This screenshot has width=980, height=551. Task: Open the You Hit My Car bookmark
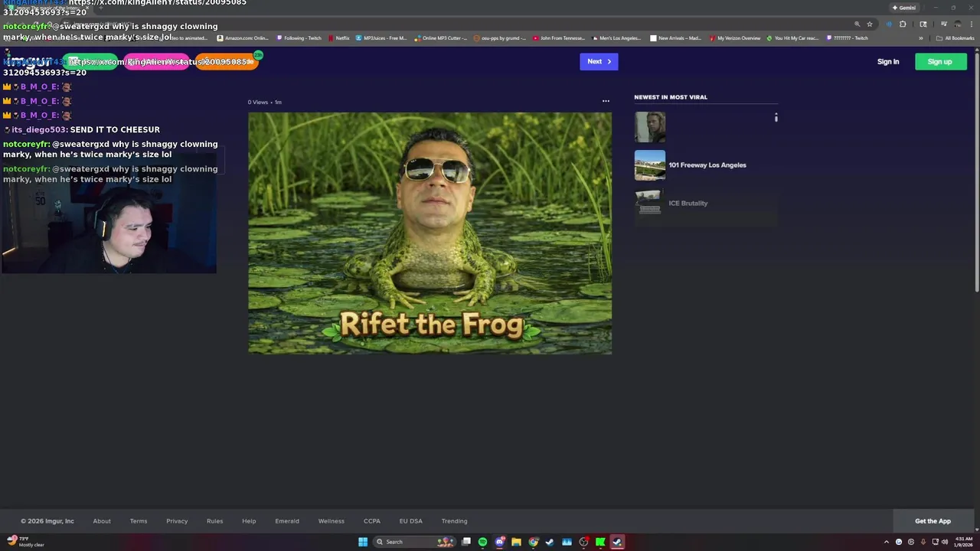[x=792, y=37]
